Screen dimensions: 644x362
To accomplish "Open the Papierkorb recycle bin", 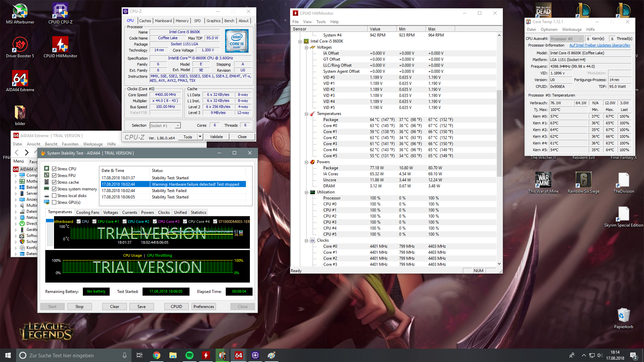I will pos(624,318).
